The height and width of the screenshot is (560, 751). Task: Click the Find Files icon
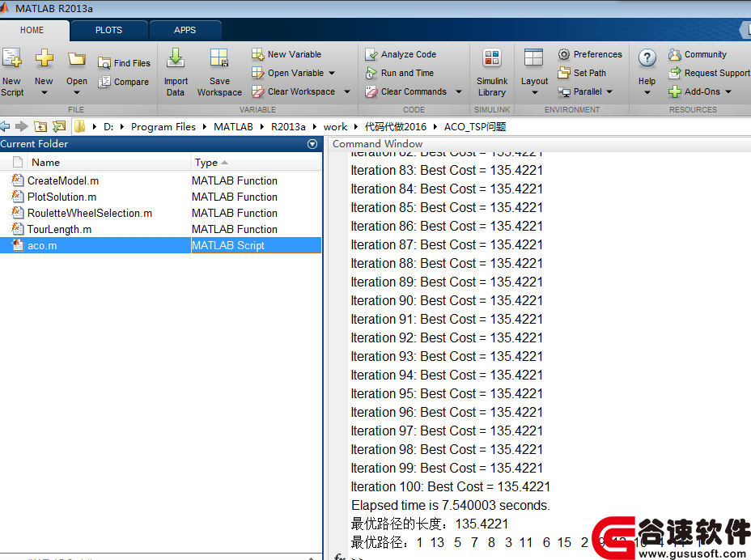point(104,63)
